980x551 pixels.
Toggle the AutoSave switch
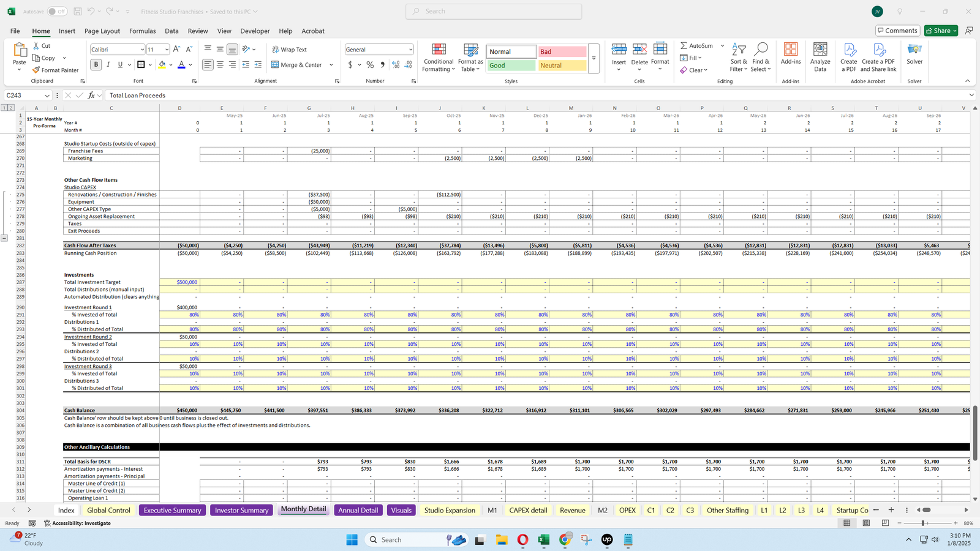(57, 12)
